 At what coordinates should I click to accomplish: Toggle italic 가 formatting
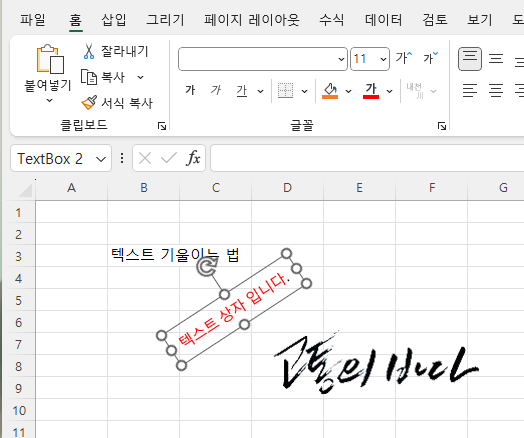click(216, 90)
